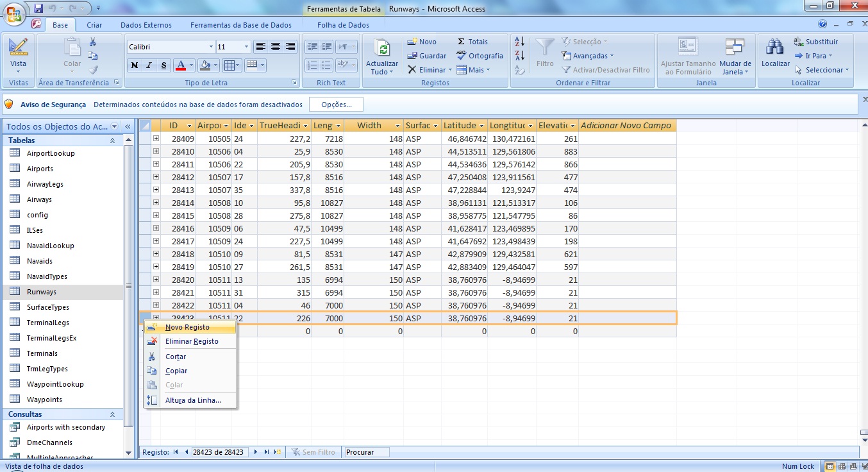Viewport: 868px width, 472px height.
Task: Collapse the Tabelas group in navigation pane
Action: click(113, 140)
